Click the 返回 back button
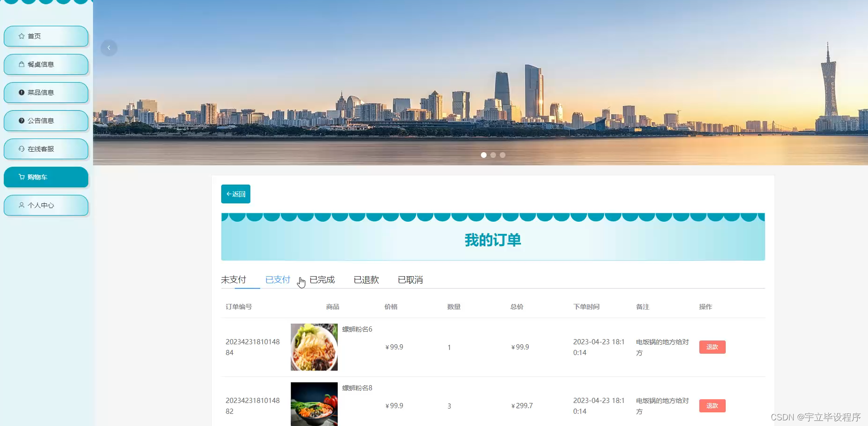The image size is (868, 426). pos(235,194)
